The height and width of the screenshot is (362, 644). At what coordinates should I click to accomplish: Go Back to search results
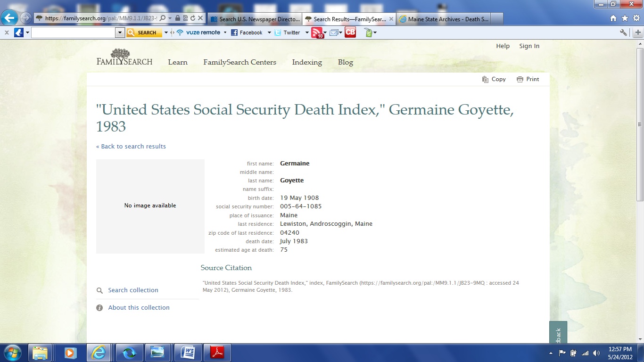click(131, 146)
